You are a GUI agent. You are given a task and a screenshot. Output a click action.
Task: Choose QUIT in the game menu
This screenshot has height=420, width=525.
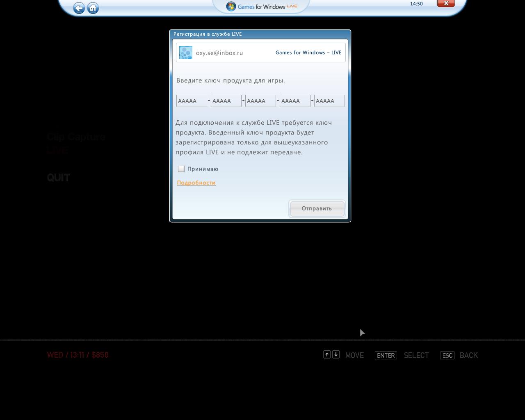(59, 178)
